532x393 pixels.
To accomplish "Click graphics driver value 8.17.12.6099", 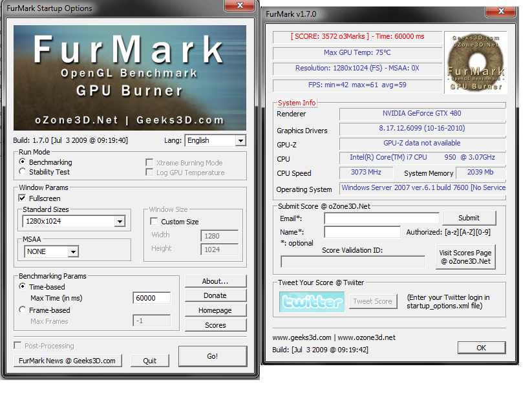I will coord(422,128).
